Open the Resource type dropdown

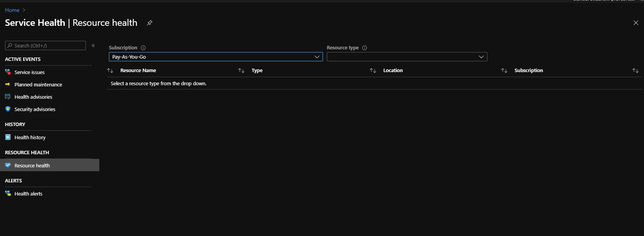[407, 57]
